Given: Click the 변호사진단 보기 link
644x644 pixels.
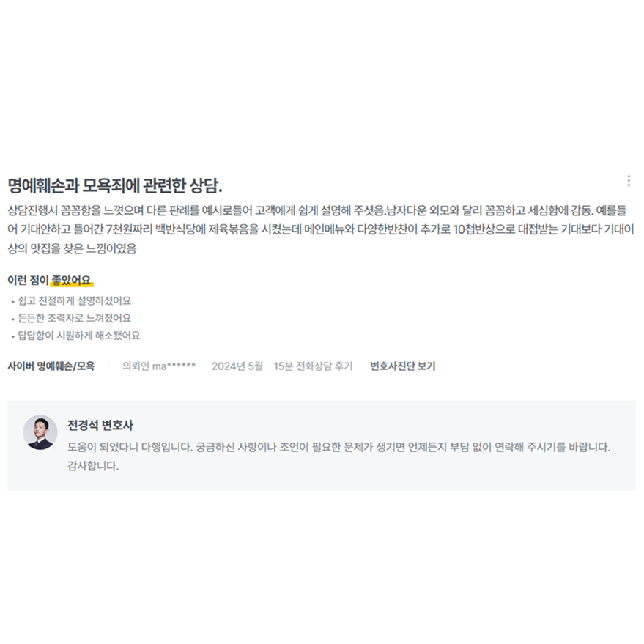Looking at the screenshot, I should click(x=402, y=366).
